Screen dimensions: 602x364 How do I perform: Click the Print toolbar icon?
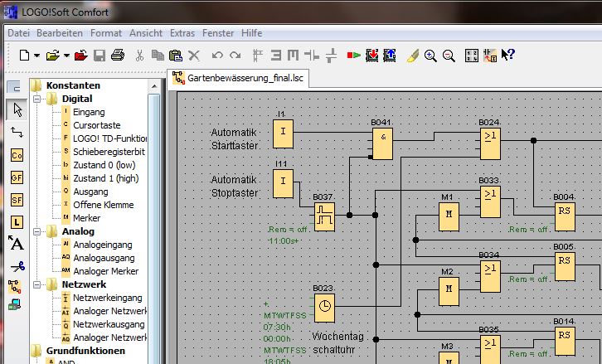point(117,56)
